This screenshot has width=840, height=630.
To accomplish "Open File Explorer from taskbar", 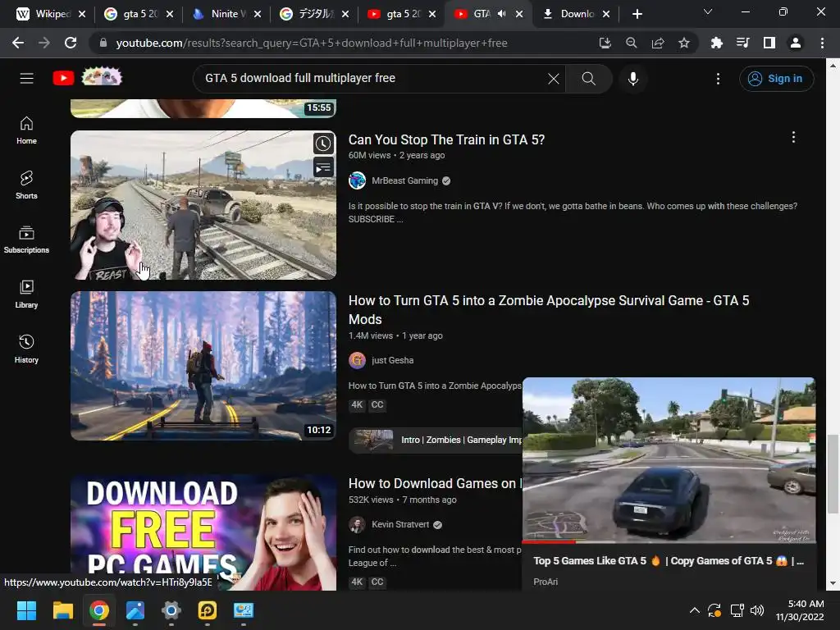I will pyautogui.click(x=62, y=610).
